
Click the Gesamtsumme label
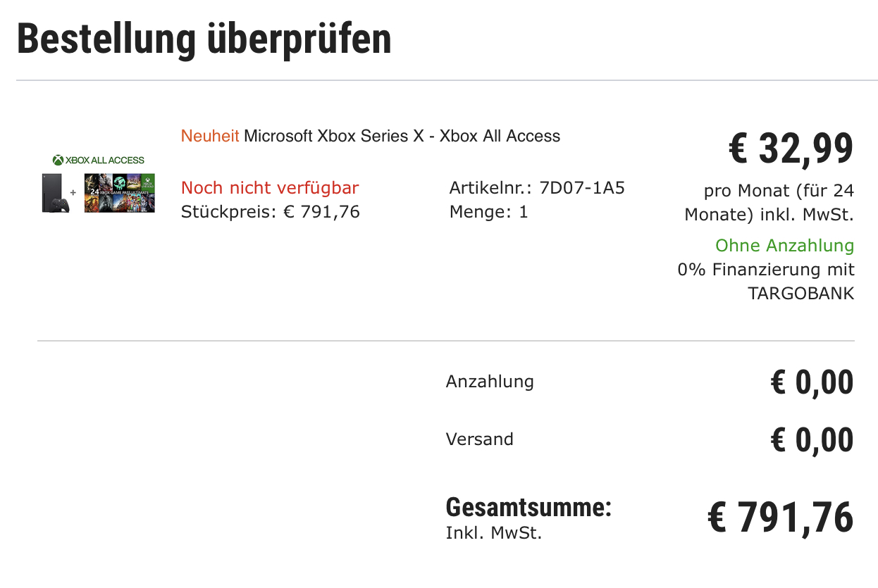click(x=528, y=507)
